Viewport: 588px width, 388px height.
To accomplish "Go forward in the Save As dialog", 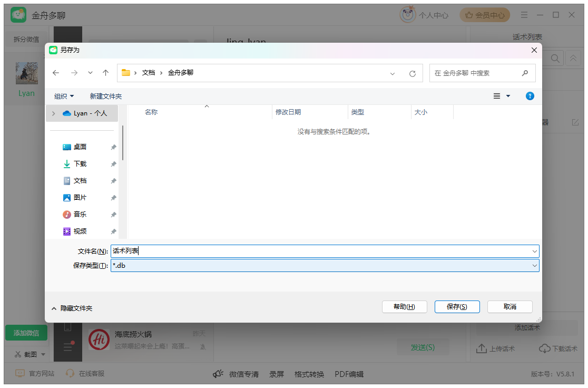I will tap(74, 73).
